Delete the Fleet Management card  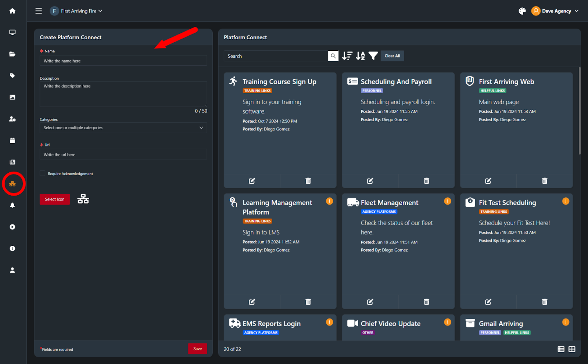[x=426, y=302]
